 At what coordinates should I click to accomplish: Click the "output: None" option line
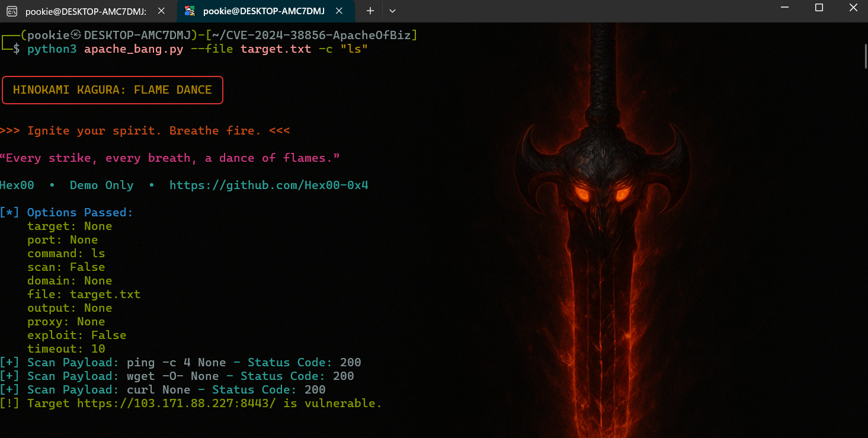pos(70,308)
